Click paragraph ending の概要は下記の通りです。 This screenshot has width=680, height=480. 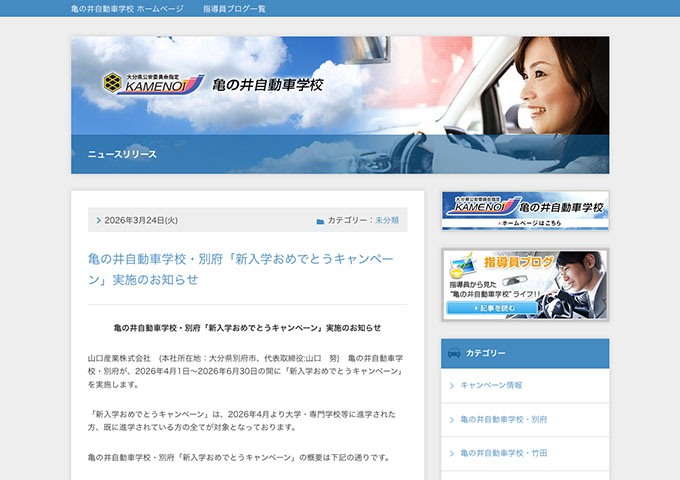point(239,457)
